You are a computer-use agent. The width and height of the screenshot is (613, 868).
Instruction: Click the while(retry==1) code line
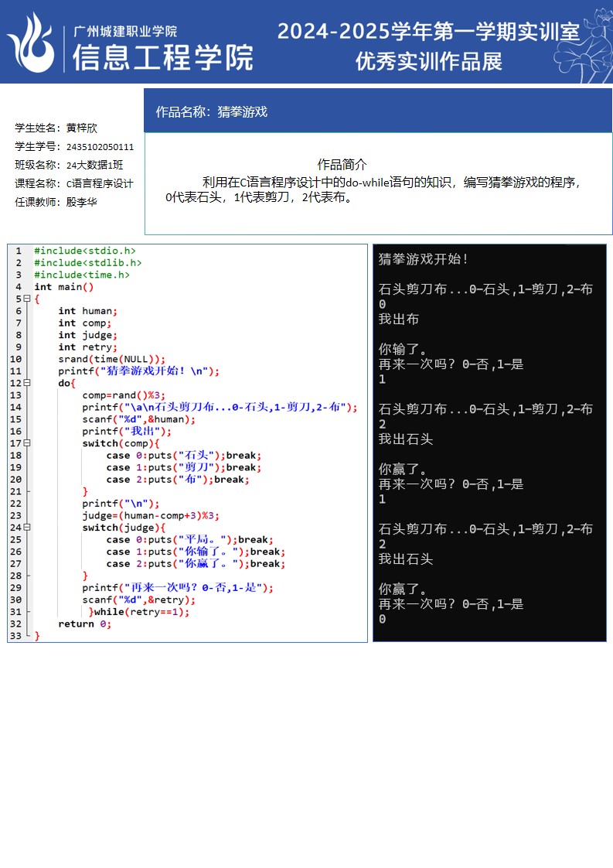[141, 612]
